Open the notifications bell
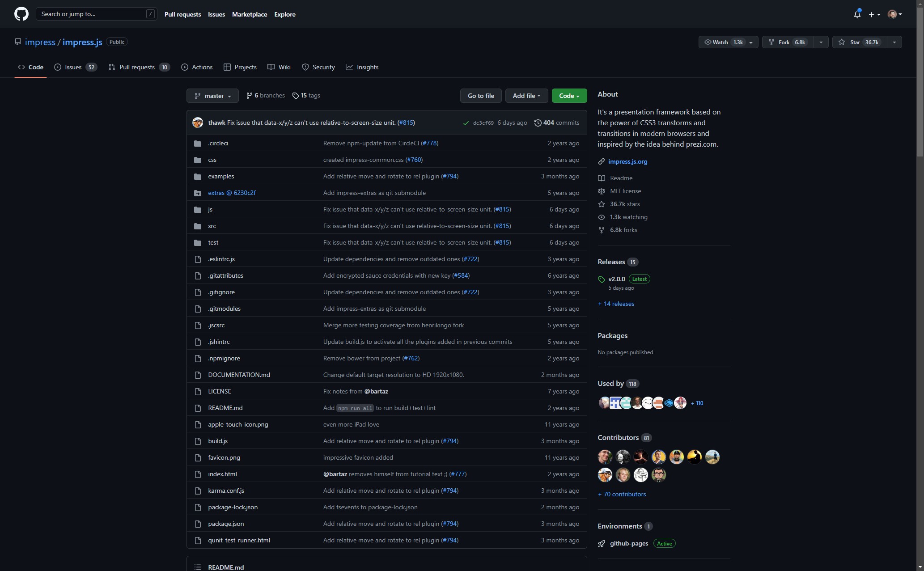924x571 pixels. point(857,14)
